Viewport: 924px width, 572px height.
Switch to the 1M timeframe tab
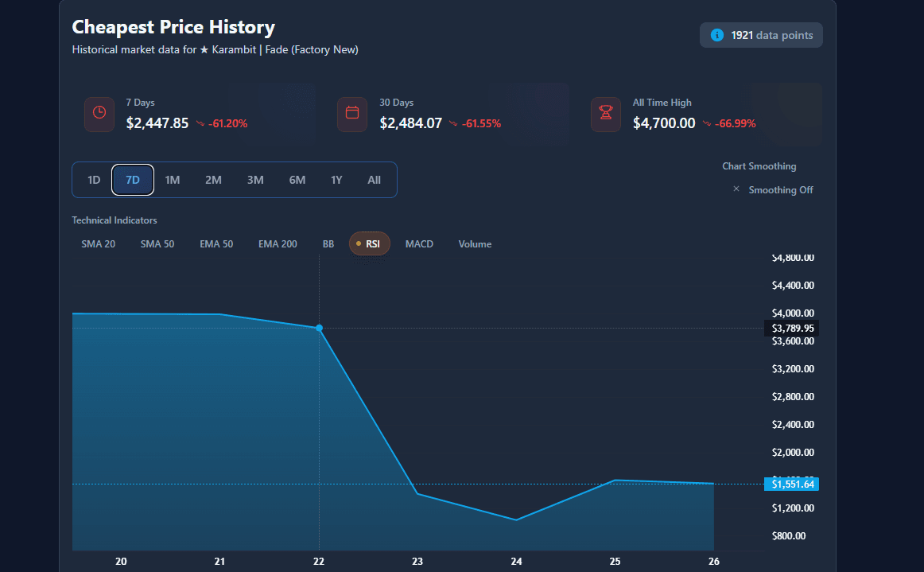pos(173,180)
